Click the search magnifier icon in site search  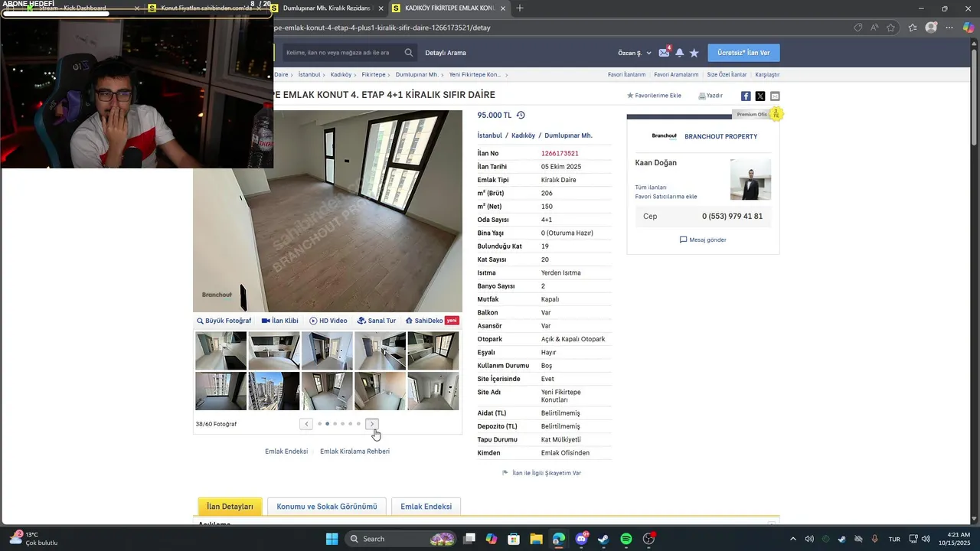(x=409, y=53)
